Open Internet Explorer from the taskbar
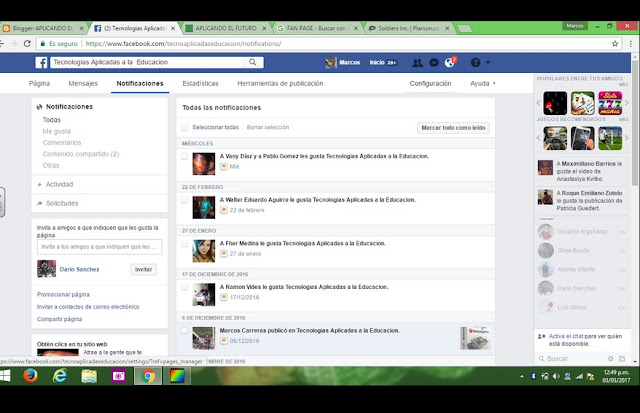This screenshot has height=413, width=640. tap(60, 375)
